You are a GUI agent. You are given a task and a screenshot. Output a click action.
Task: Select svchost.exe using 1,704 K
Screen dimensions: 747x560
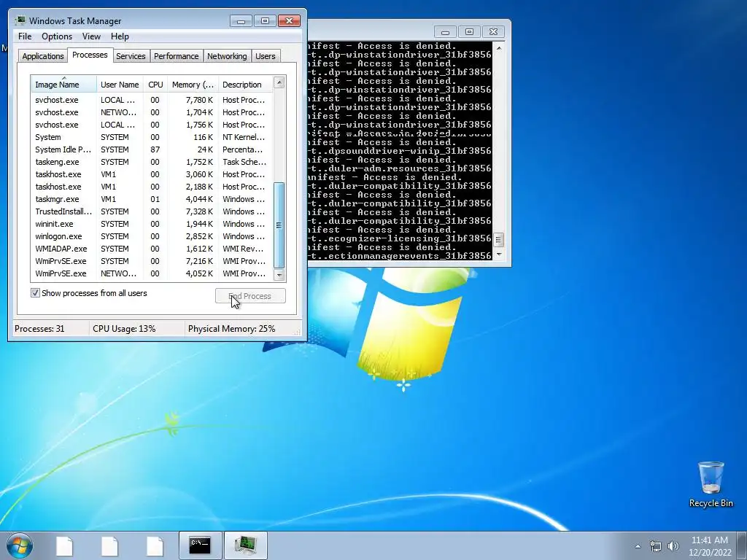click(152, 112)
